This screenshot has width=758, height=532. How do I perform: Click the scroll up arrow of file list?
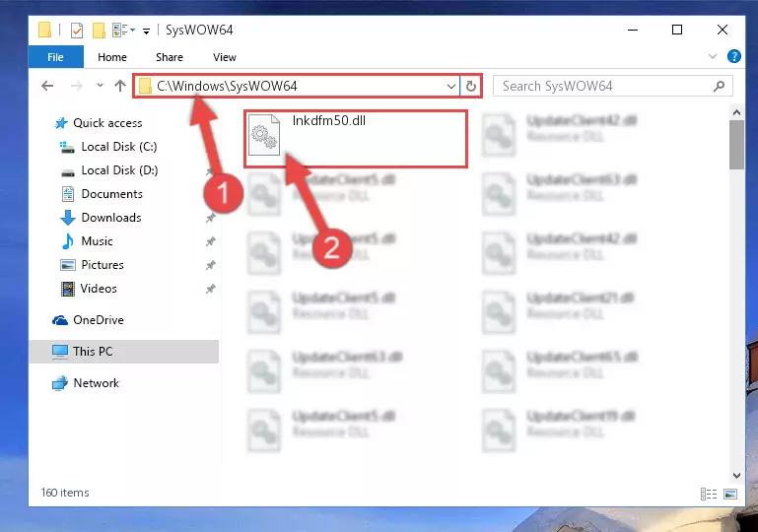(x=736, y=112)
